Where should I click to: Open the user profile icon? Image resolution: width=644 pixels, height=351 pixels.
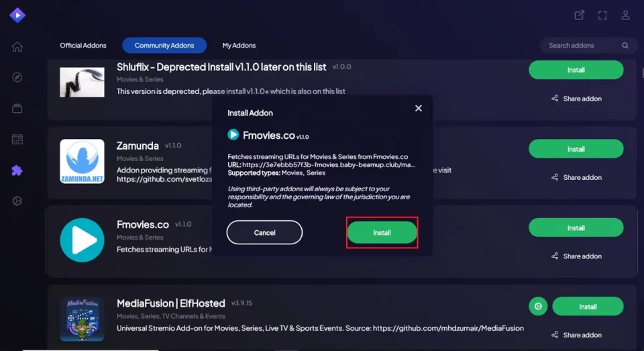625,15
